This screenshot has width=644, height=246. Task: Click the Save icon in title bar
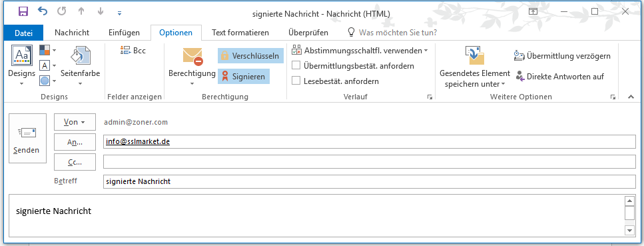(23, 12)
